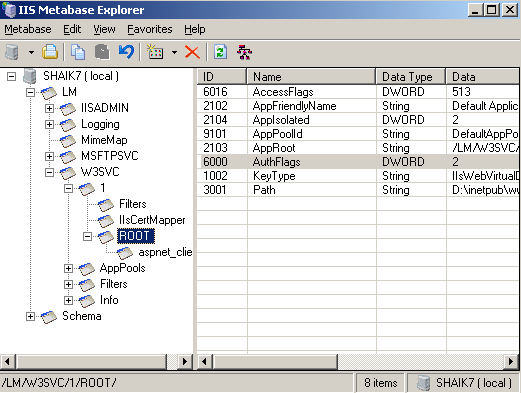This screenshot has height=393, width=521.
Task: Select the IIsCertMapper key
Action: (x=152, y=220)
